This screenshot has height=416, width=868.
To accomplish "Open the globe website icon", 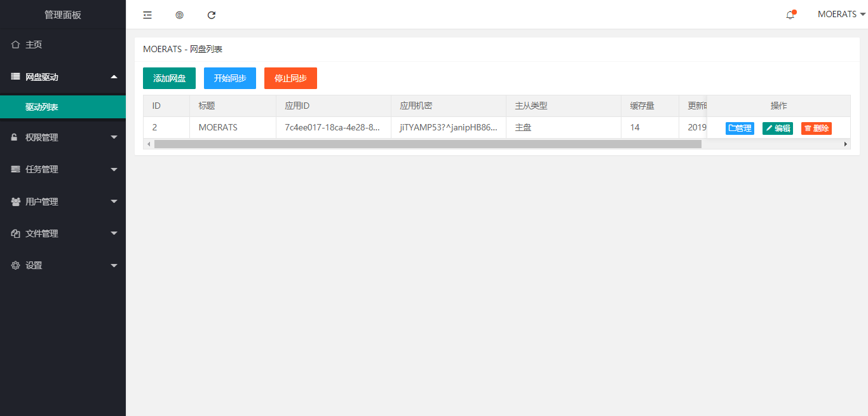I will pyautogui.click(x=180, y=15).
